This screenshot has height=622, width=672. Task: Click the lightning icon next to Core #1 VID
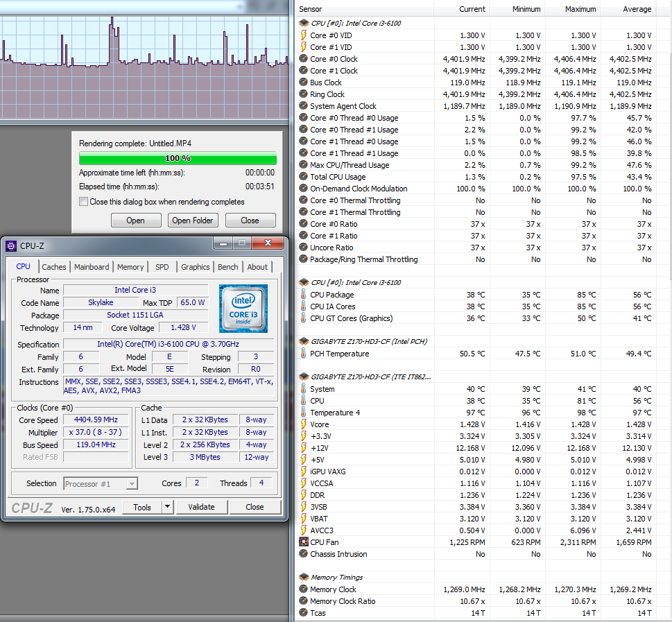point(304,46)
